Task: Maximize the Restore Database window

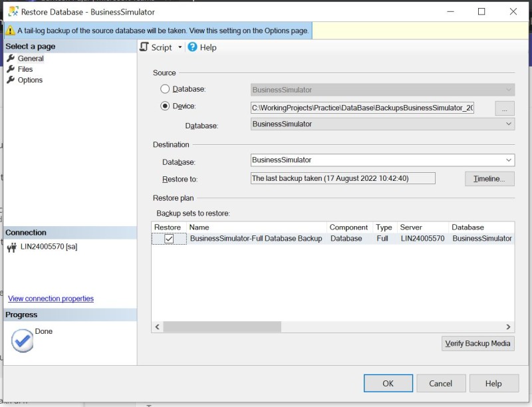Action: (481, 11)
